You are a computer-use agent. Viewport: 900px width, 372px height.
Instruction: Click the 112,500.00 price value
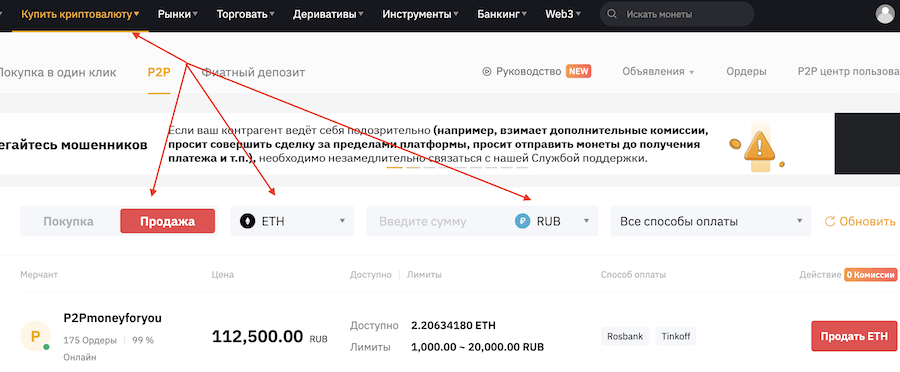pyautogui.click(x=257, y=336)
